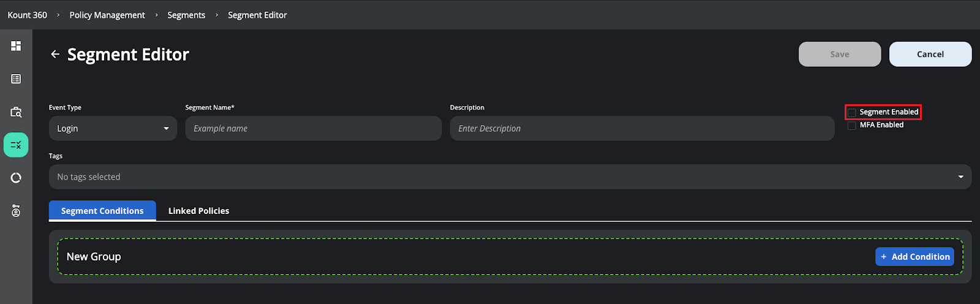Click the Save button
The width and height of the screenshot is (980, 304).
[840, 55]
